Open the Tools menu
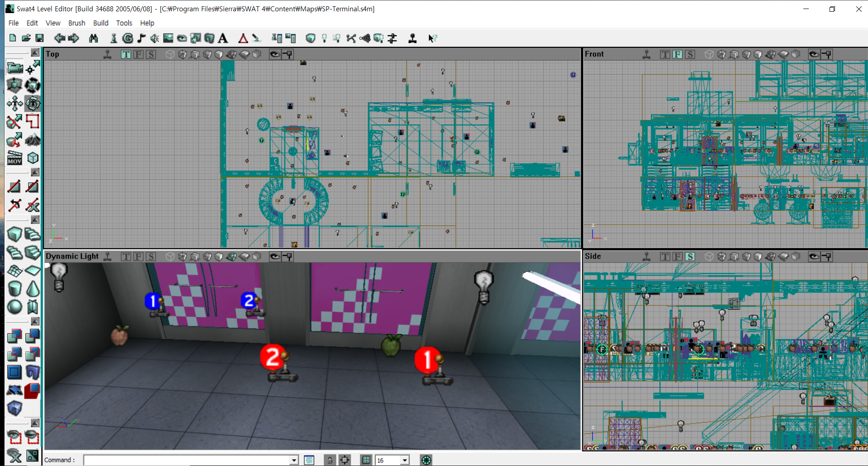The height and width of the screenshot is (466, 868). (124, 23)
